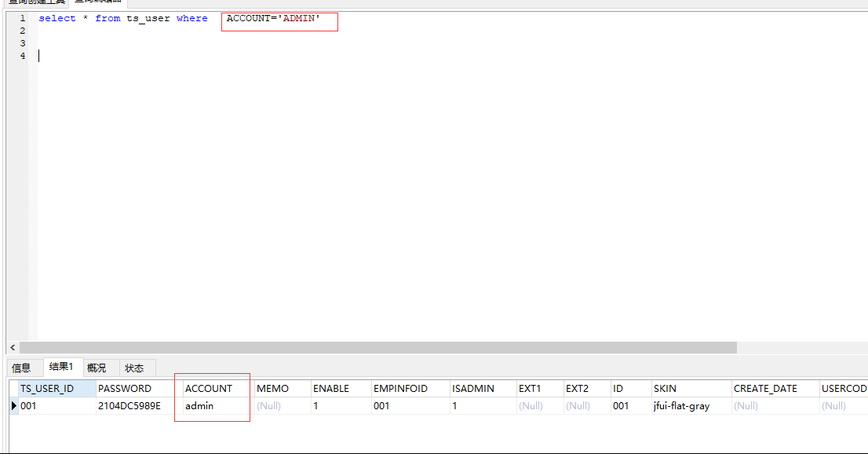Click the from keyword in the query

point(108,18)
